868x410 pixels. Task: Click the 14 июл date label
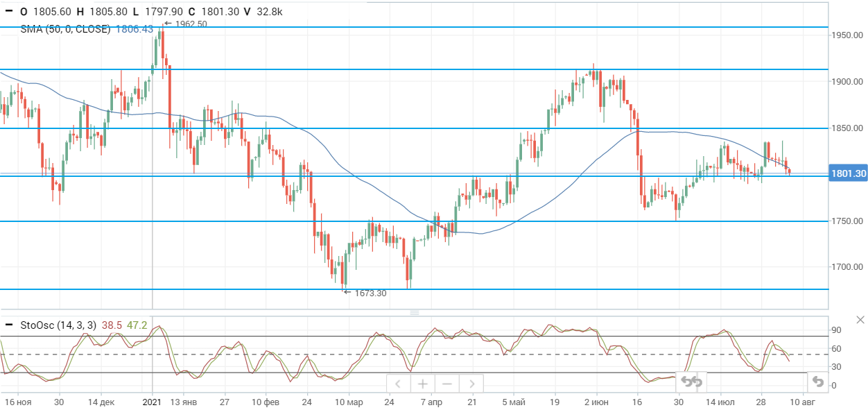pyautogui.click(x=720, y=402)
